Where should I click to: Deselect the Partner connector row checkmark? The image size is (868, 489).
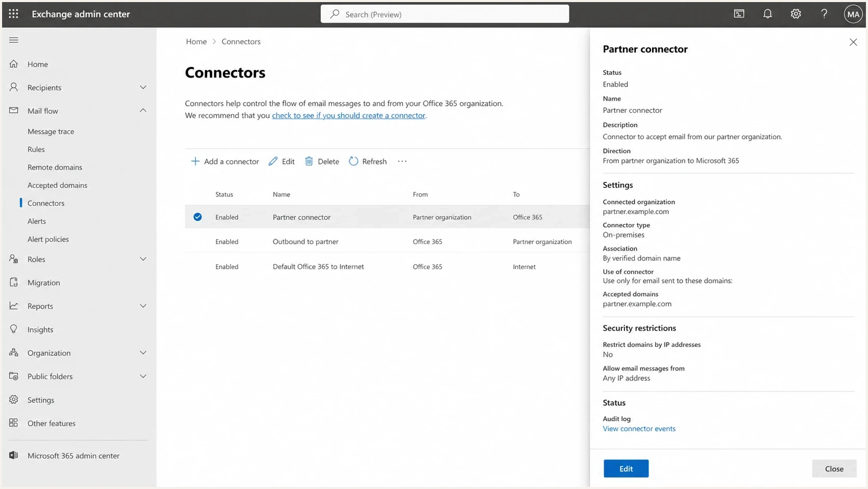click(x=198, y=217)
